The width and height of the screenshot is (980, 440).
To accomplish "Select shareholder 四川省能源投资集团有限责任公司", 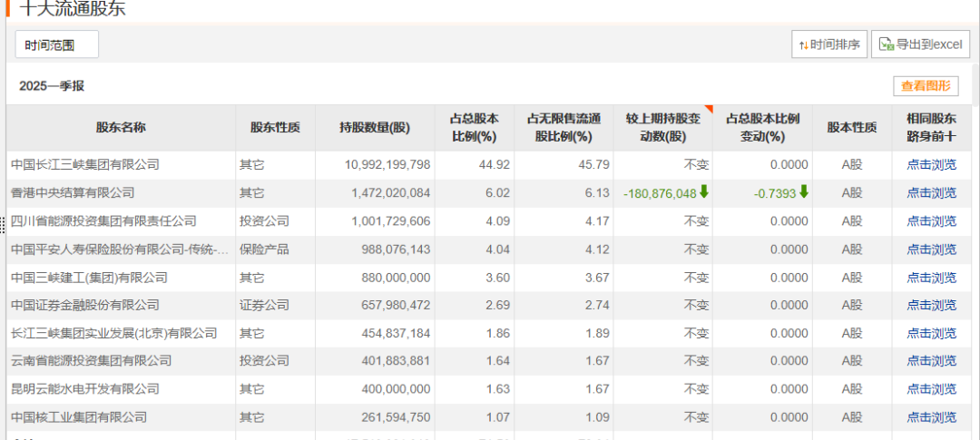I will (x=103, y=221).
